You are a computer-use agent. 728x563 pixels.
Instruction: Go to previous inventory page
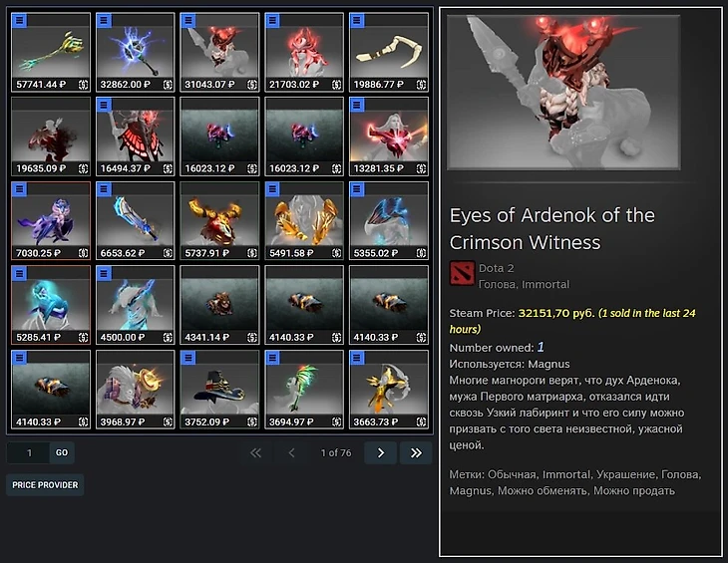pyautogui.click(x=291, y=452)
